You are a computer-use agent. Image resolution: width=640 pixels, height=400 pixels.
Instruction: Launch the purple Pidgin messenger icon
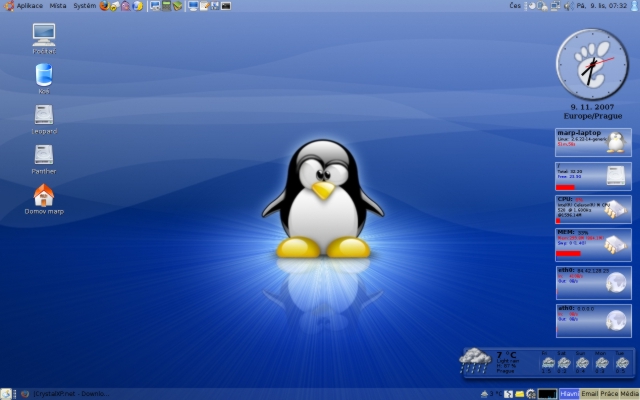point(126,6)
